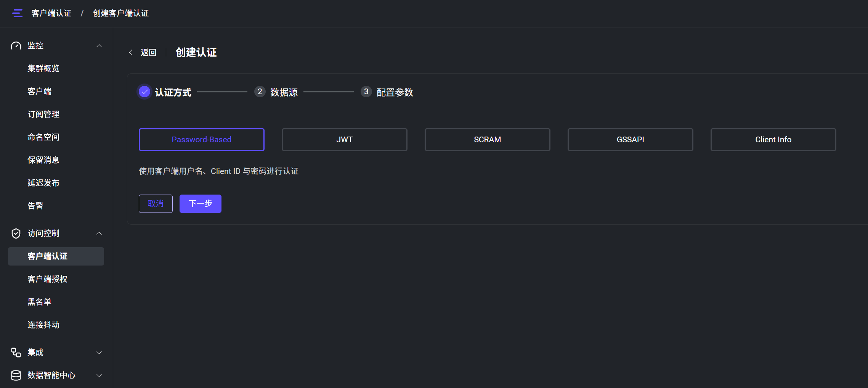Click the 数据智能中心 database icon
Image resolution: width=868 pixels, height=388 pixels.
pyautogui.click(x=16, y=375)
